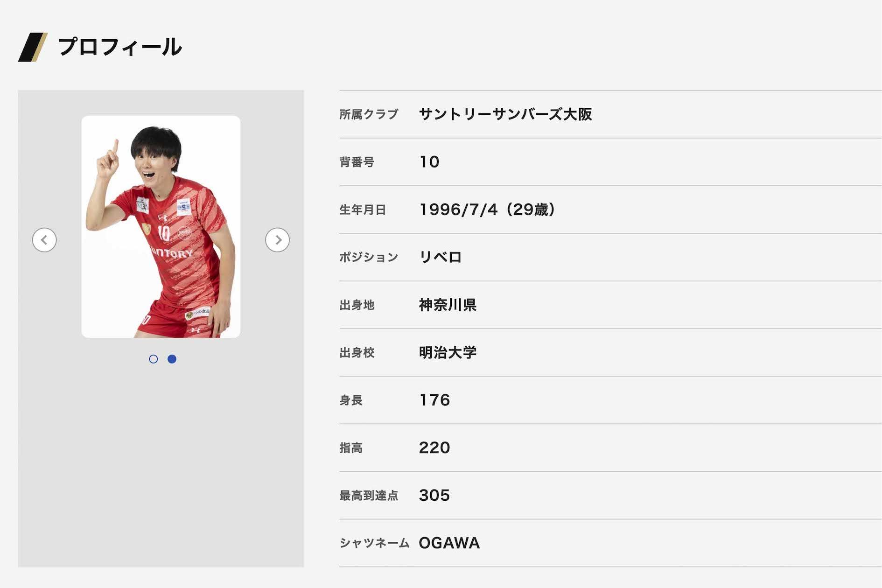Click the position value リベロ

click(x=440, y=257)
